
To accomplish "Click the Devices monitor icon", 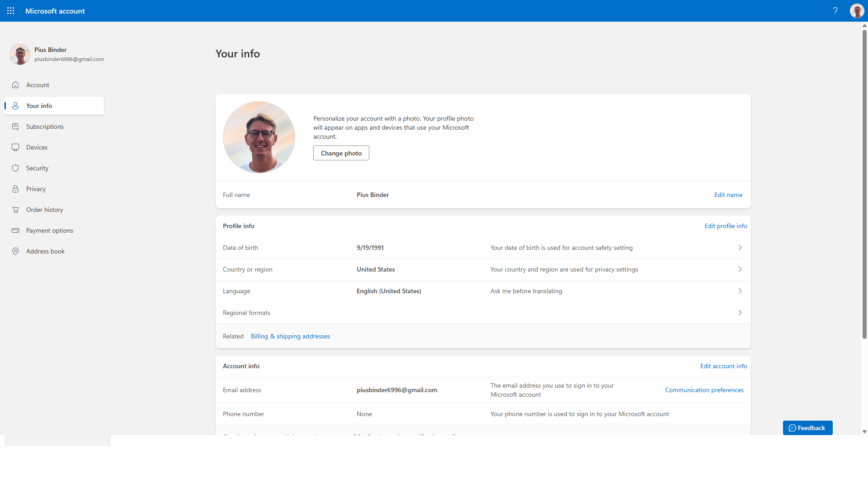I will [x=15, y=147].
